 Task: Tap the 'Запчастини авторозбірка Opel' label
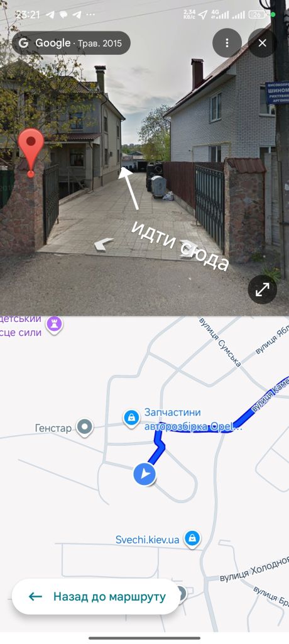coord(193,419)
